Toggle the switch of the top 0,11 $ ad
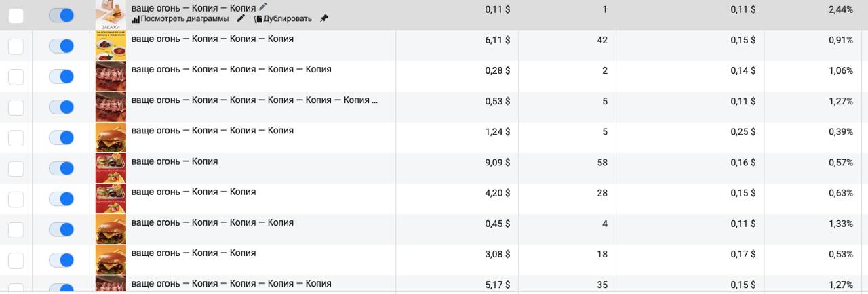 point(62,15)
